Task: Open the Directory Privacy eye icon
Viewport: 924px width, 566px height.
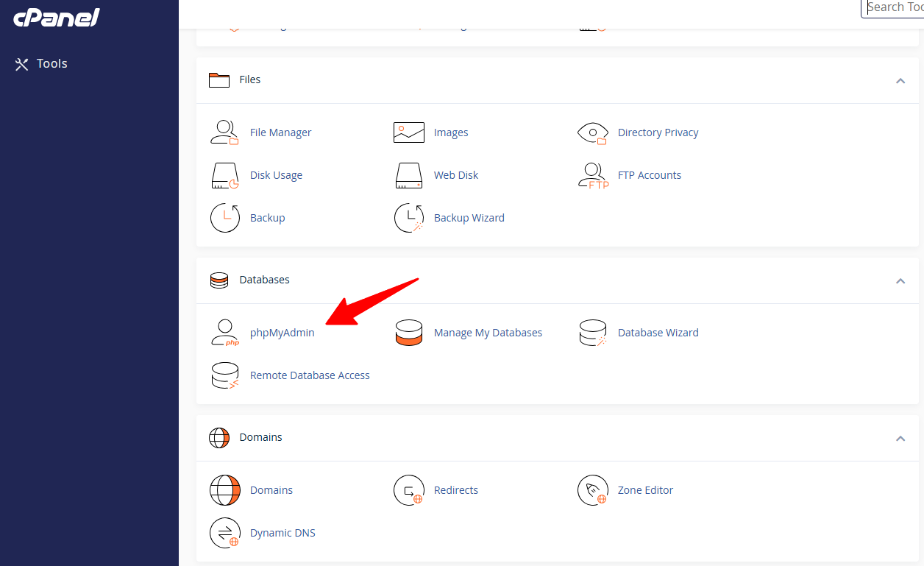Action: click(x=593, y=132)
